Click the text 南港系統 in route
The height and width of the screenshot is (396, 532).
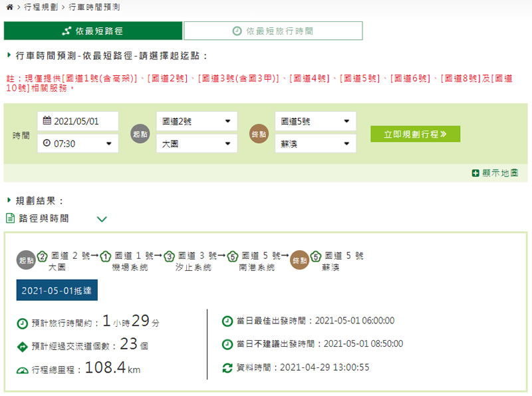(257, 268)
